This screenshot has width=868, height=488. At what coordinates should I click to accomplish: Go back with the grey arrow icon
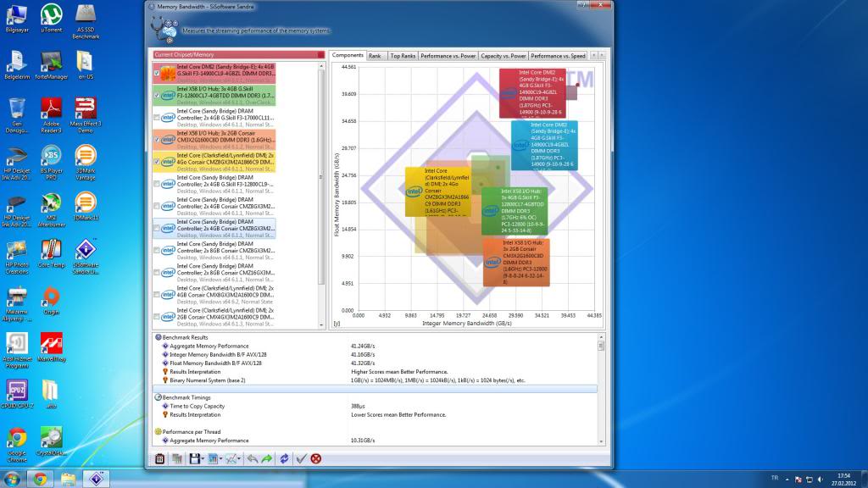[253, 458]
